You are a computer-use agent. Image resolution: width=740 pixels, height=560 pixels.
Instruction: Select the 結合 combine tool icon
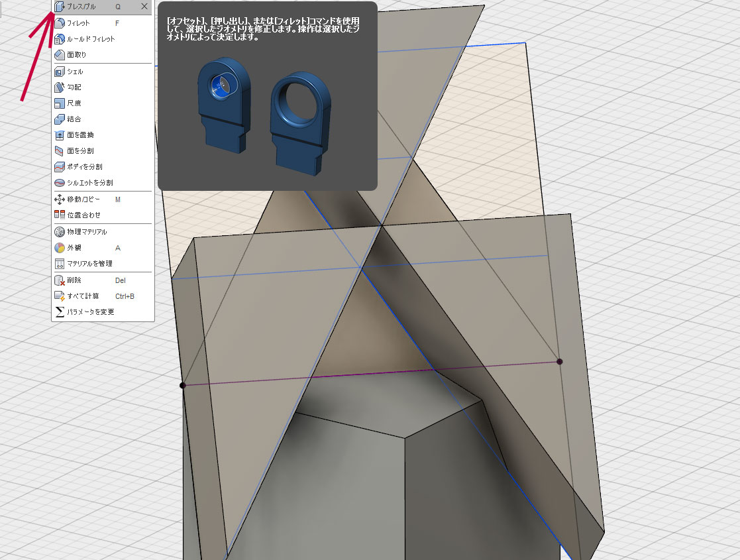pos(60,119)
